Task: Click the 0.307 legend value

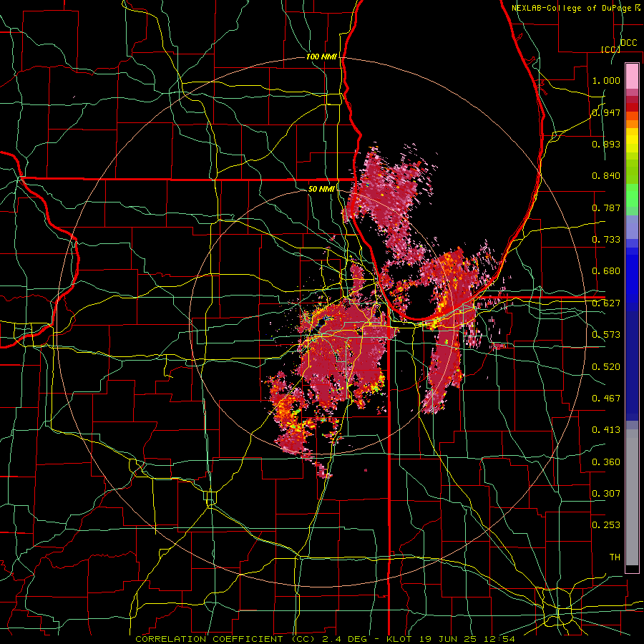Action: point(606,494)
